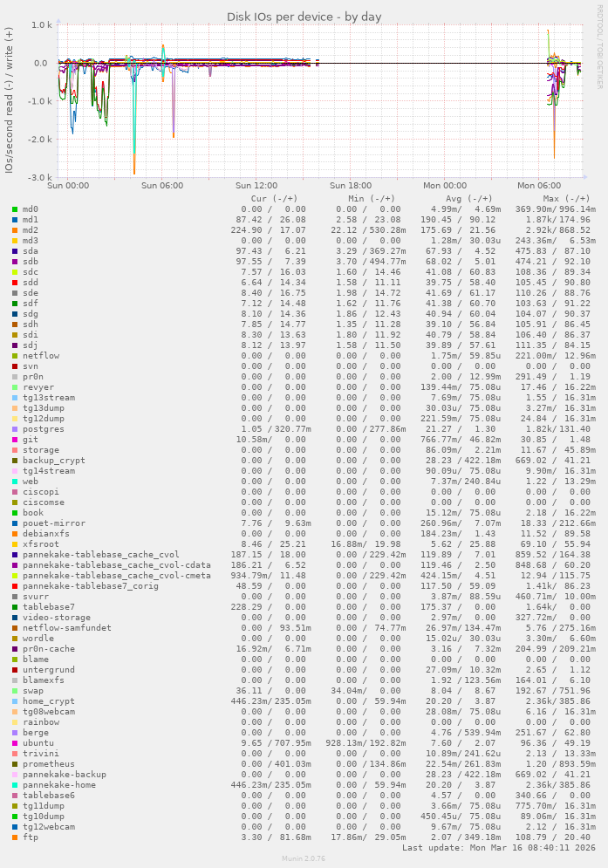This screenshot has width=608, height=868.
Task: Click the book legend entry
Action: click(33, 513)
